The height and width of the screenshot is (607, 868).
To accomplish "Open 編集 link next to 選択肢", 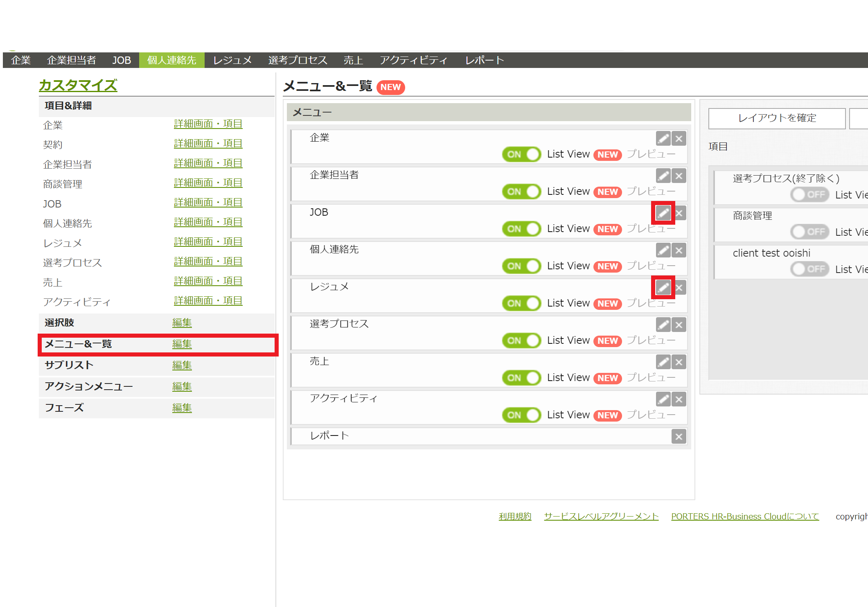I will pos(182,323).
